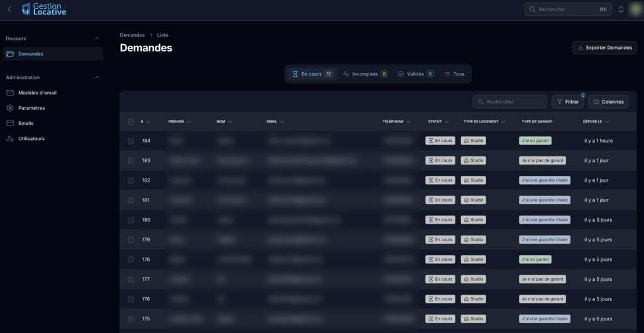This screenshot has height=333, width=644.
Task: Check the checkbox for request 181
Action: (131, 200)
